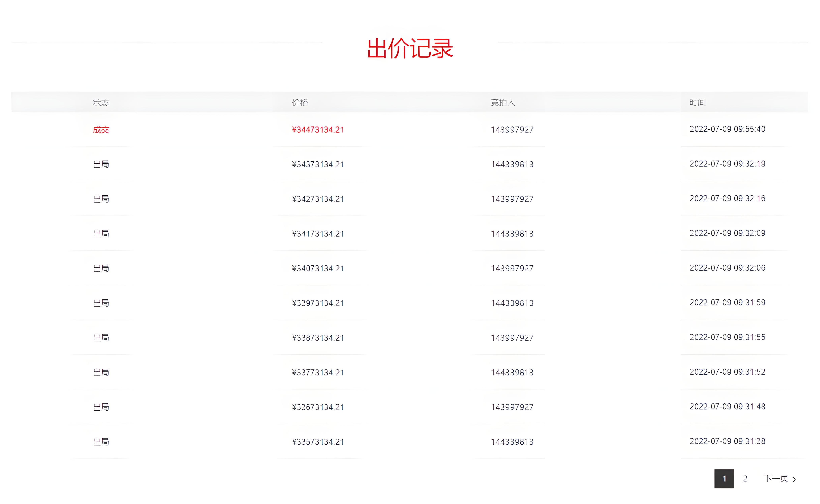The image size is (820, 504).
Task: Select winning price ¥34473134.21
Action: (318, 130)
